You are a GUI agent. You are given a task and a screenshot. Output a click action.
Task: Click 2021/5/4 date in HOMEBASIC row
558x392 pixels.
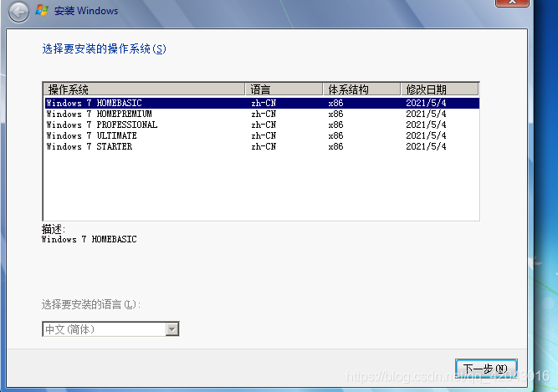tap(426, 103)
